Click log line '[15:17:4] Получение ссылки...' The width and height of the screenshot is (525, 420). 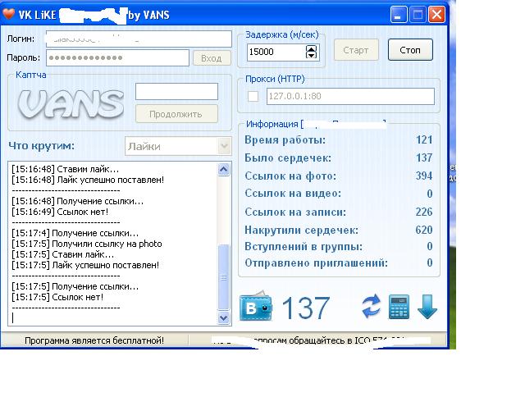tap(75, 233)
